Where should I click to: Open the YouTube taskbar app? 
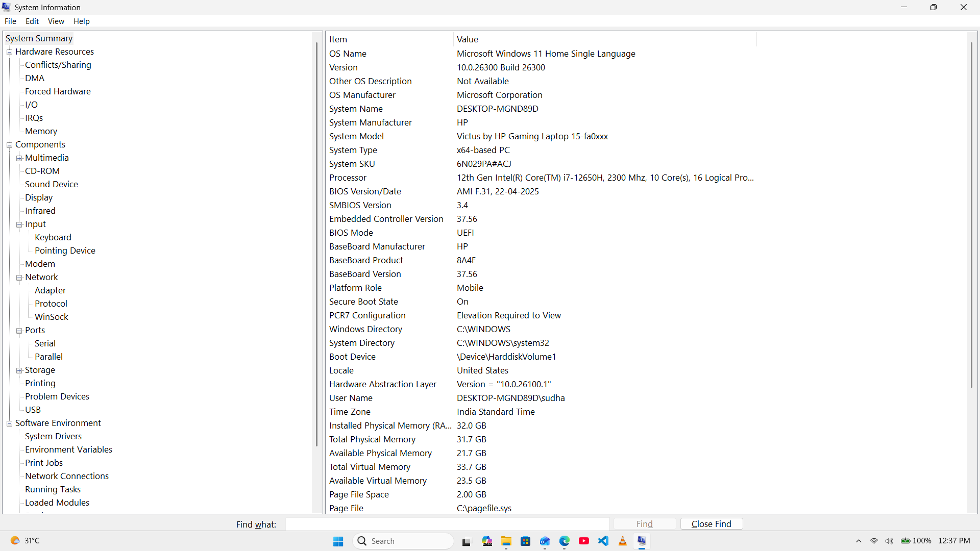click(584, 541)
